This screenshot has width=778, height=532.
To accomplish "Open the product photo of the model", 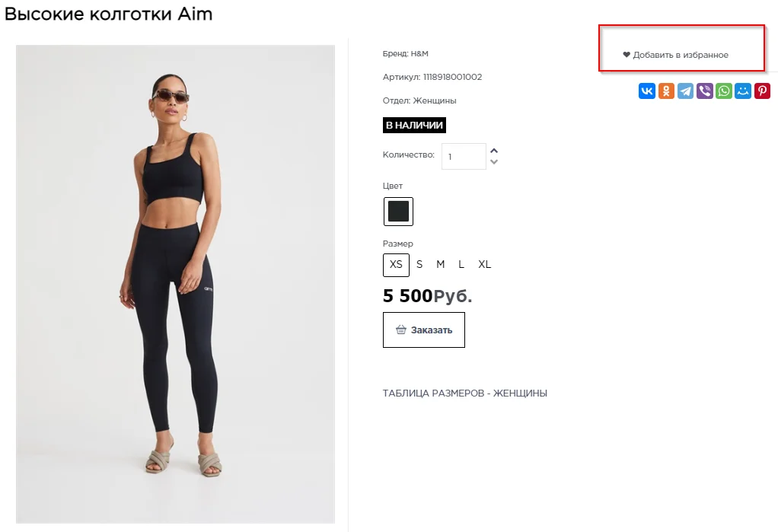I will [x=175, y=284].
